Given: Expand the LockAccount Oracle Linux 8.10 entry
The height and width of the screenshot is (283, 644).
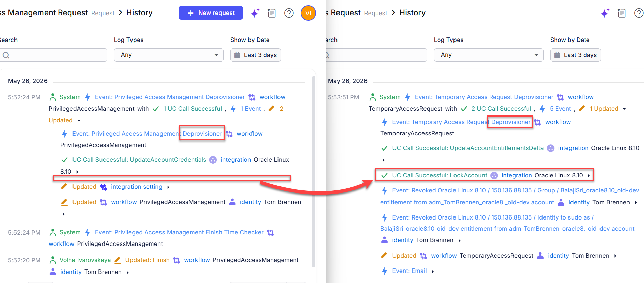Looking at the screenshot, I should [589, 176].
